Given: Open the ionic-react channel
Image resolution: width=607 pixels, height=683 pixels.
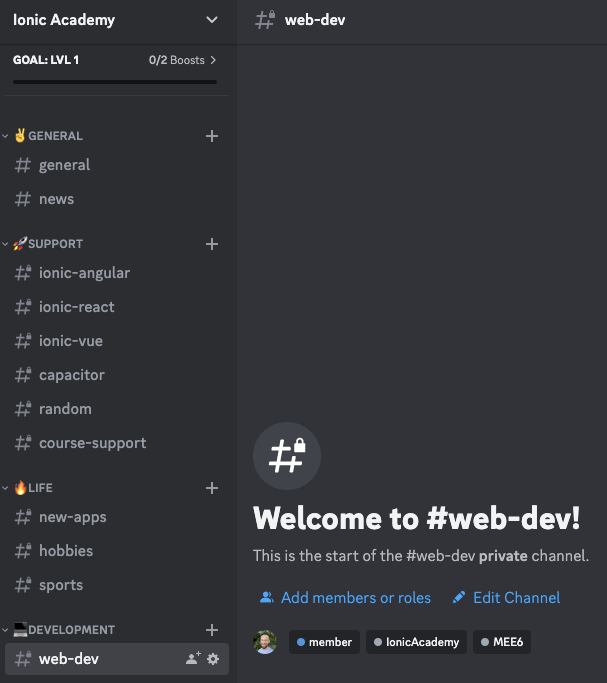Looking at the screenshot, I should click(x=117, y=307).
